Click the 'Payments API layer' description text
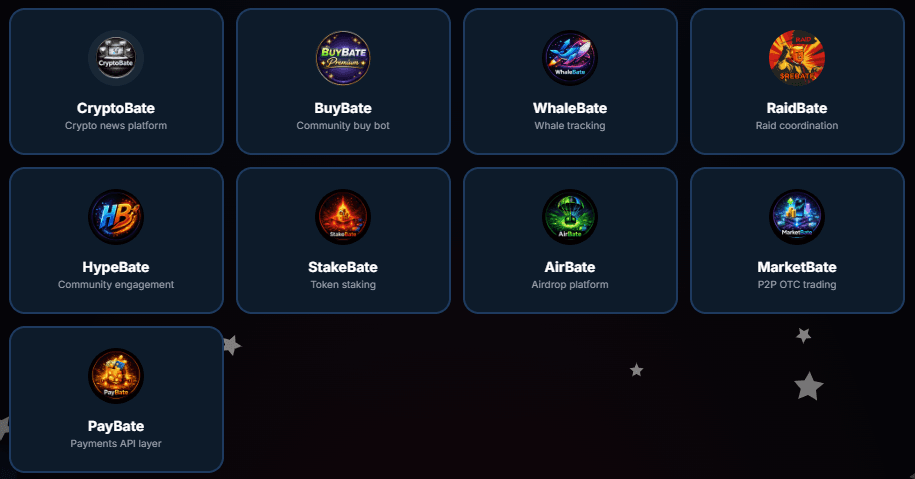The height and width of the screenshot is (479, 915). coord(116,444)
